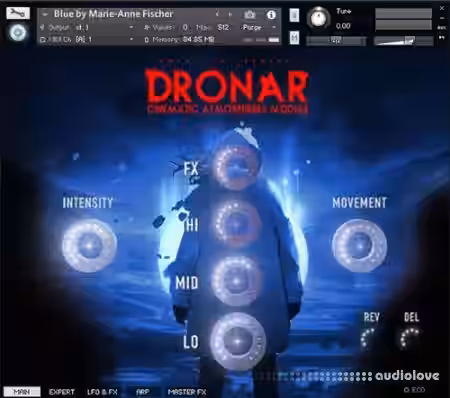
Task: Open the ARP tab
Action: pyautogui.click(x=143, y=392)
